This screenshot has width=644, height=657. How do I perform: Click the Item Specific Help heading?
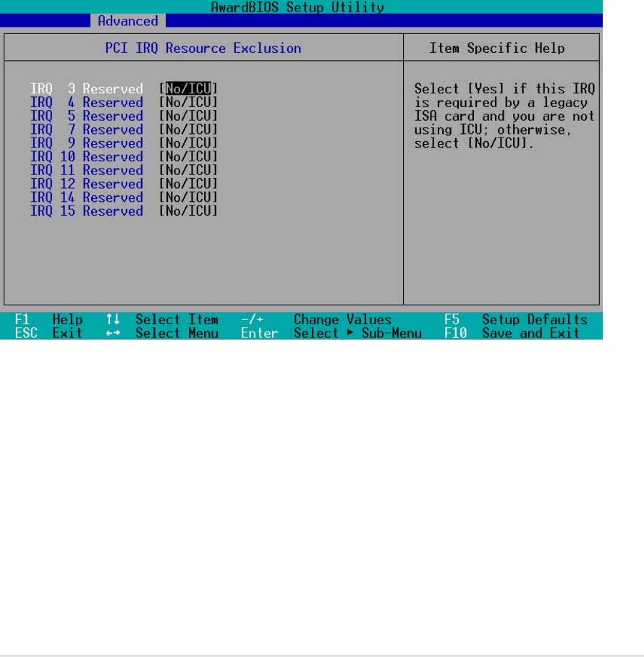(497, 48)
